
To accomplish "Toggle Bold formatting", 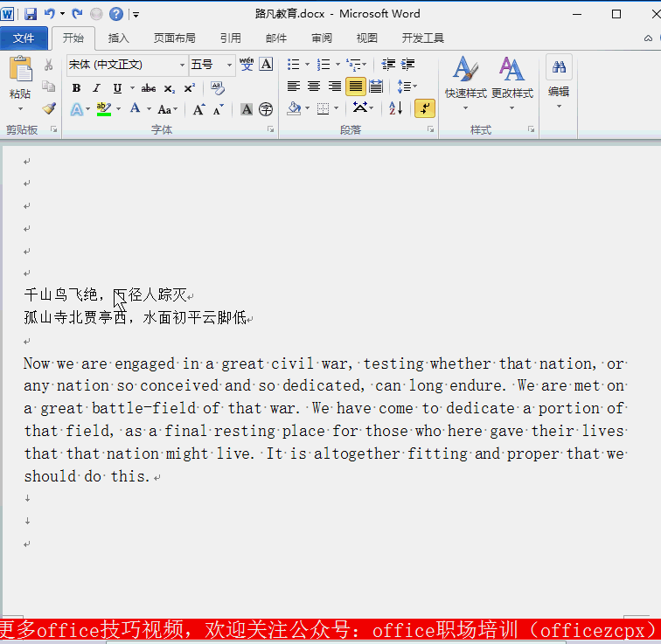I will 76,88.
